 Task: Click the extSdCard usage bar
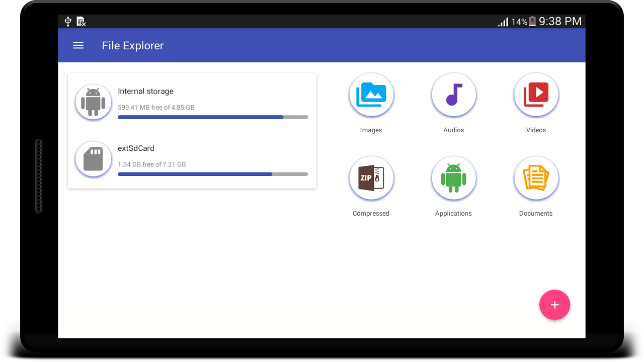click(213, 174)
